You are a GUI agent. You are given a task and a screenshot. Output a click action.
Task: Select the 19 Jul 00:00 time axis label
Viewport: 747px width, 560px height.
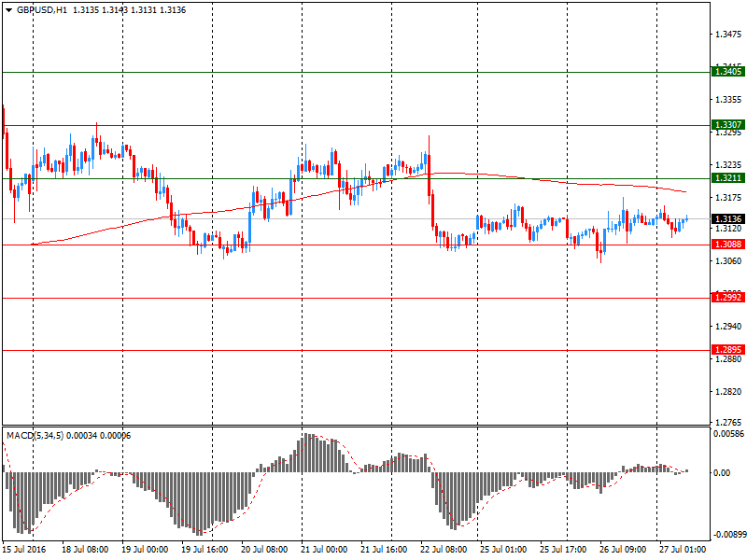(x=145, y=550)
